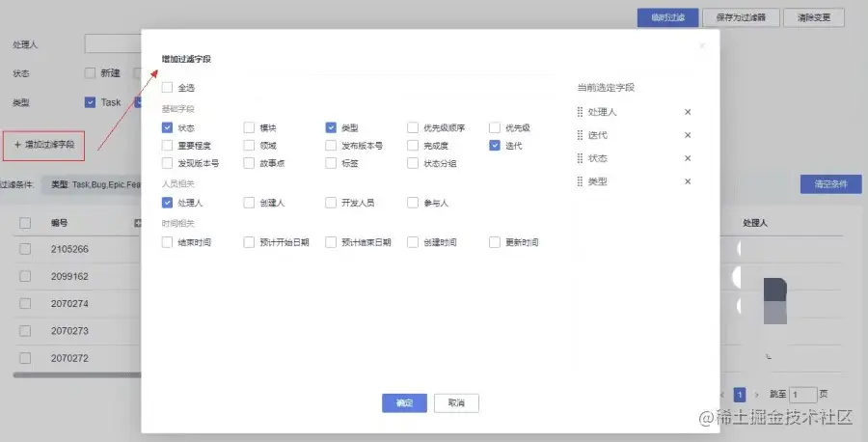Click the horizontal table scrollbar
The height and width of the screenshot is (442, 868).
coord(77,375)
